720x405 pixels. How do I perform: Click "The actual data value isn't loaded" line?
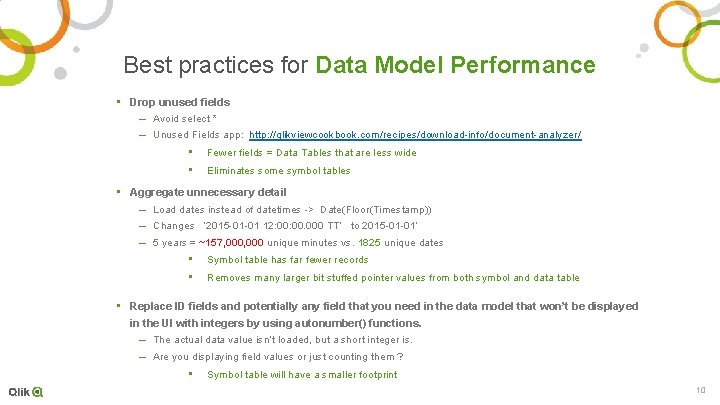[x=282, y=340]
